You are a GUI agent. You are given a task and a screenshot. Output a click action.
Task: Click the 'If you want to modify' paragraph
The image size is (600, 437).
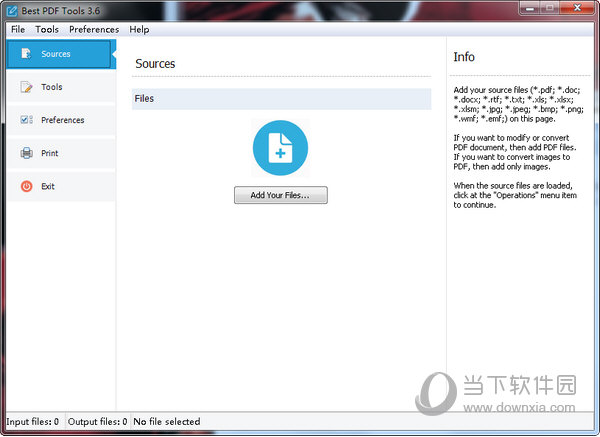(515, 152)
